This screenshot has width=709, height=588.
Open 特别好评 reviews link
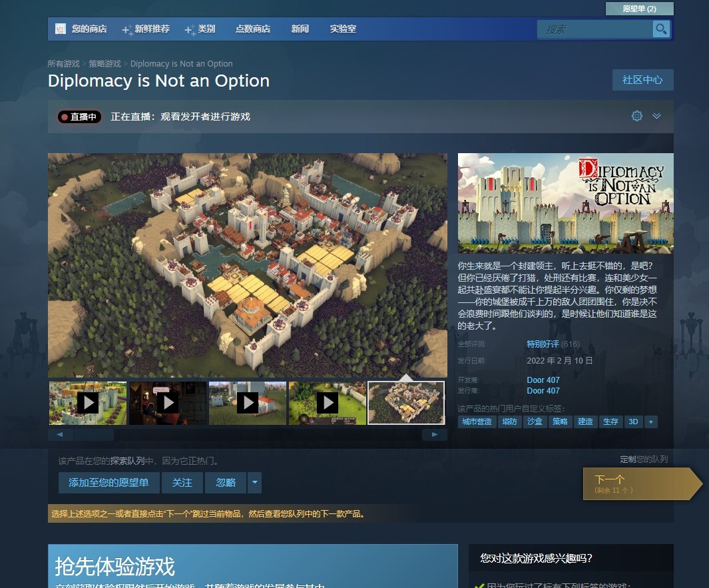point(543,344)
